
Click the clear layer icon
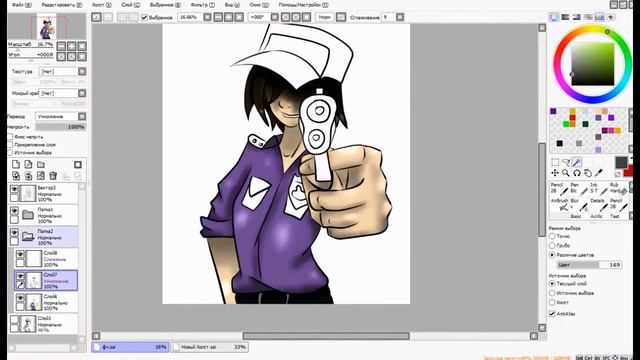41,176
